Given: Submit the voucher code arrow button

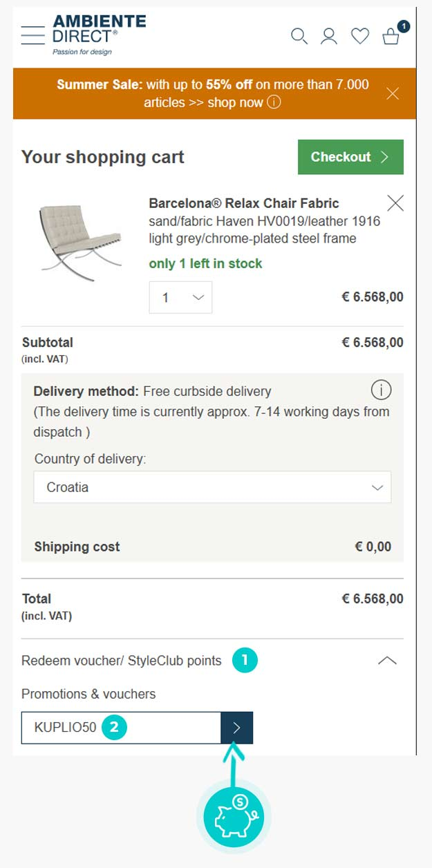Looking at the screenshot, I should pyautogui.click(x=237, y=728).
